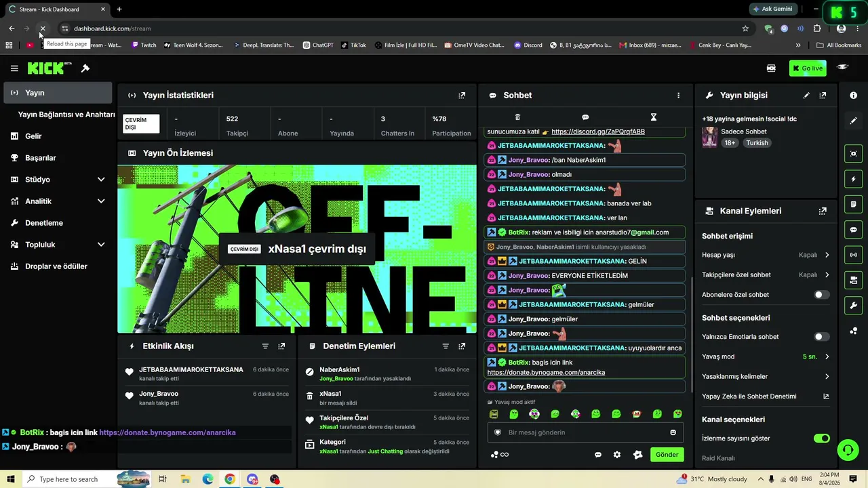Click the wrench icon in the right sidebar
Screen dimensions: 868x488
click(854, 306)
